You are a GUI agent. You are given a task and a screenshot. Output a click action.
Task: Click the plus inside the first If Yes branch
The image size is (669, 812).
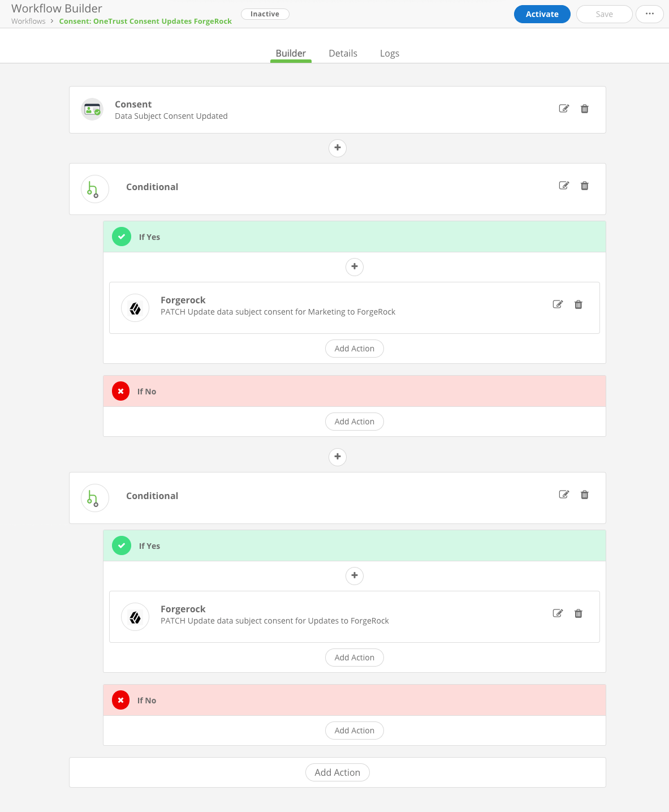[x=354, y=267]
